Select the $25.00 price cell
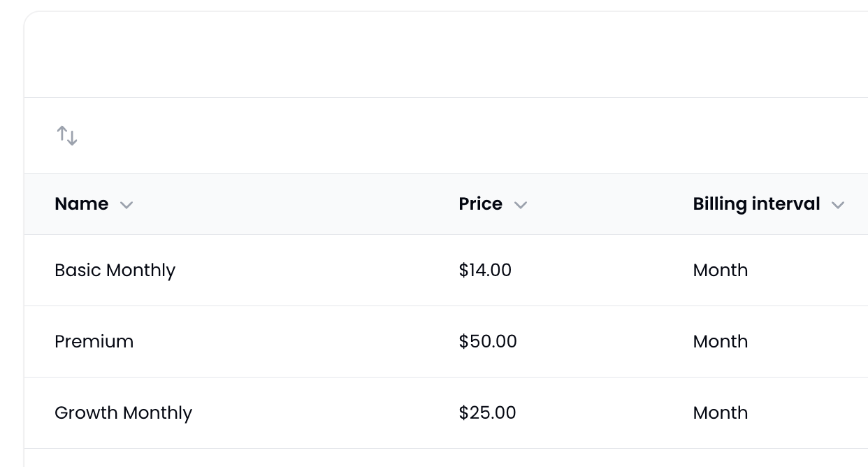Screen dimensions: 868x467 [488, 413]
